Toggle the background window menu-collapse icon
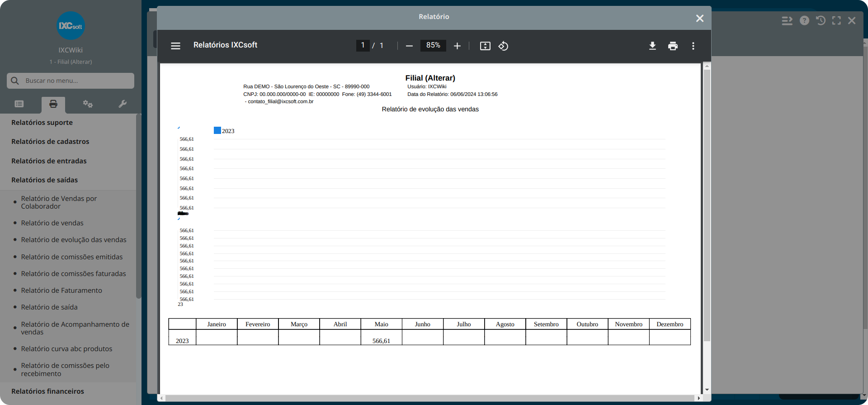Viewport: 868px width, 405px height. 787,21
